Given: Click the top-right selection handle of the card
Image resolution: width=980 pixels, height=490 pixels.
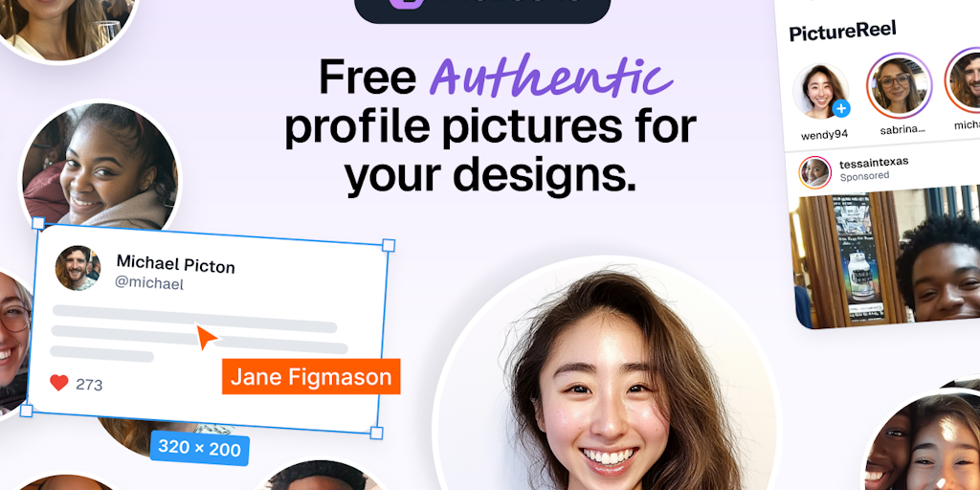Looking at the screenshot, I should (389, 245).
